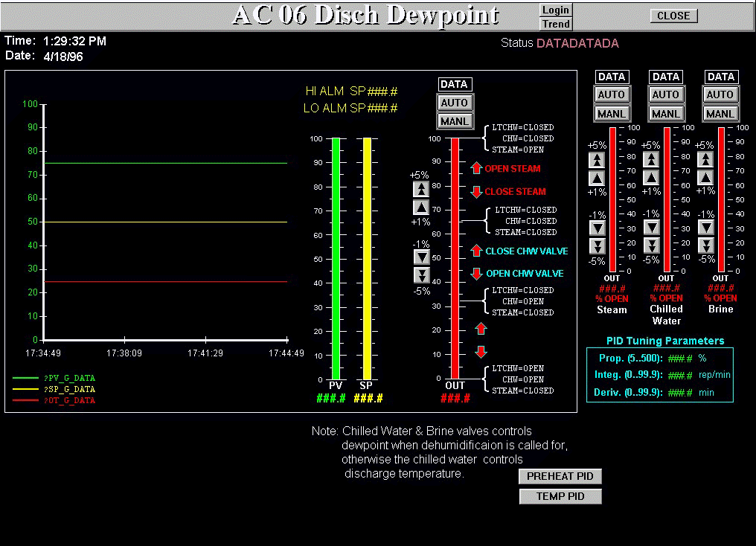Lower Chilled Water valve output by 5%
The height and width of the screenshot is (546, 756).
point(651,245)
